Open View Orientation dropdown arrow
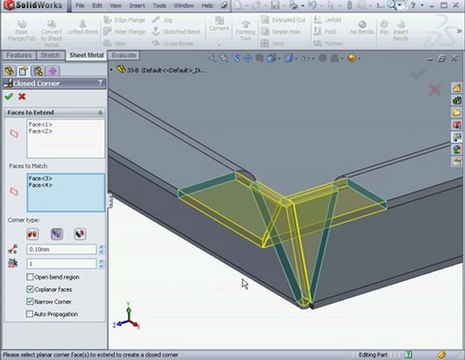The image size is (465, 360). point(279,59)
